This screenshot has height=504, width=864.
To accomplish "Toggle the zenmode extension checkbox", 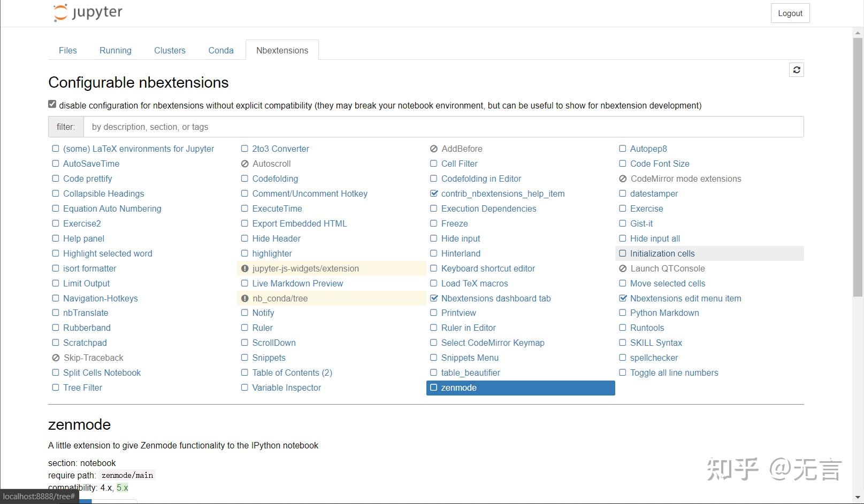I will click(434, 388).
